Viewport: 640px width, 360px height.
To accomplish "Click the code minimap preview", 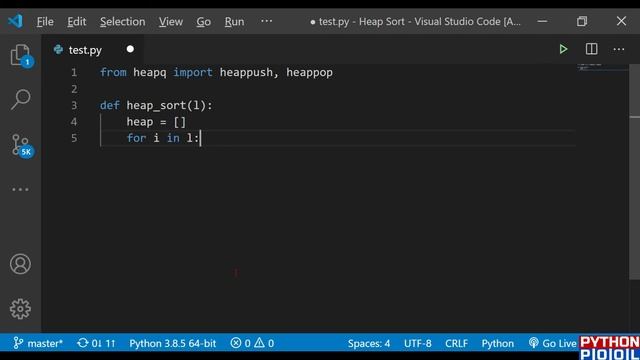I will point(602,67).
